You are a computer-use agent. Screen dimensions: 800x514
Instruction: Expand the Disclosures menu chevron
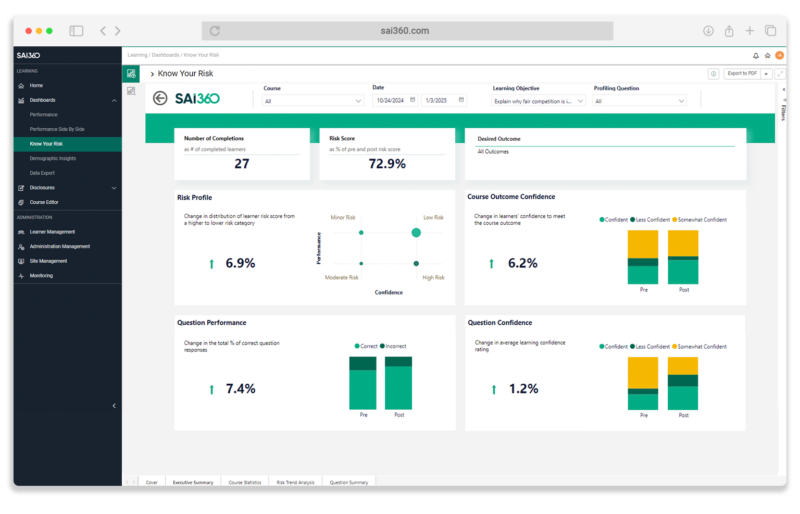pyautogui.click(x=114, y=188)
